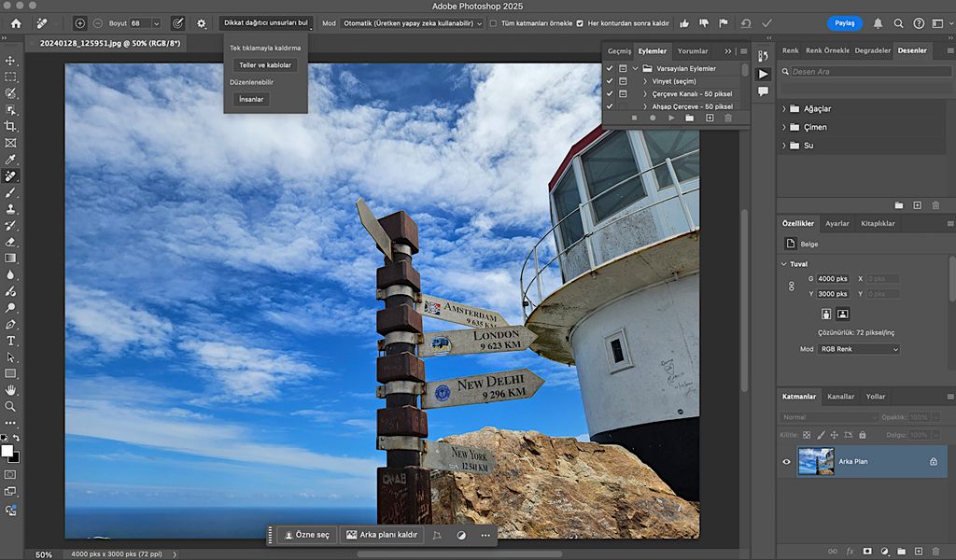
Task: Hide the Arka Plan layer
Action: [x=787, y=461]
